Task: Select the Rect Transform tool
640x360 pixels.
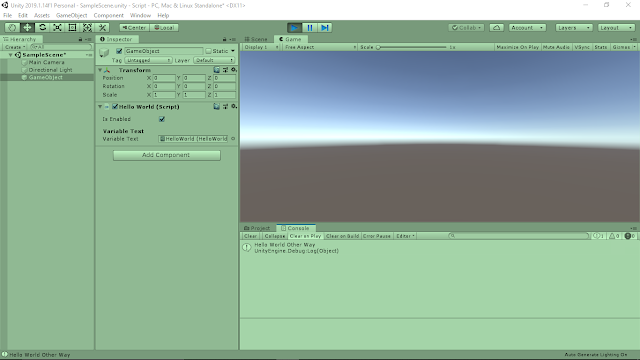Action: pos(72,27)
